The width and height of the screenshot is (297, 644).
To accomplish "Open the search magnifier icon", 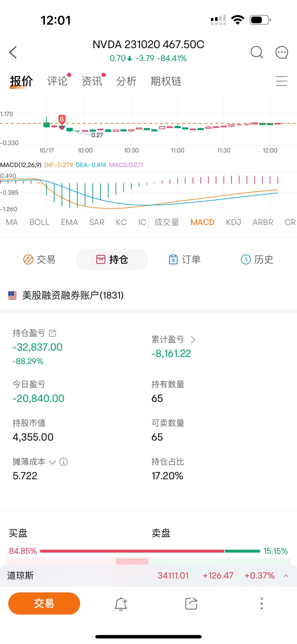I will pos(257,52).
